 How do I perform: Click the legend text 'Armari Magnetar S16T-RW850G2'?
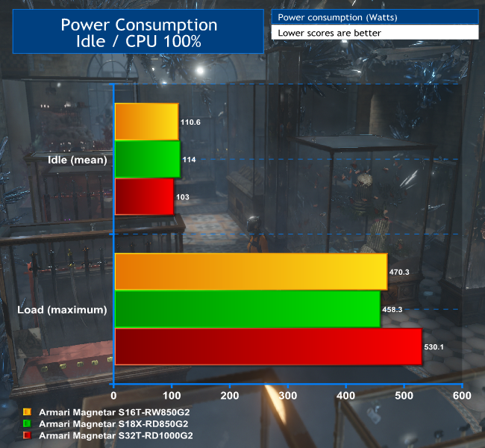pyautogui.click(x=114, y=412)
